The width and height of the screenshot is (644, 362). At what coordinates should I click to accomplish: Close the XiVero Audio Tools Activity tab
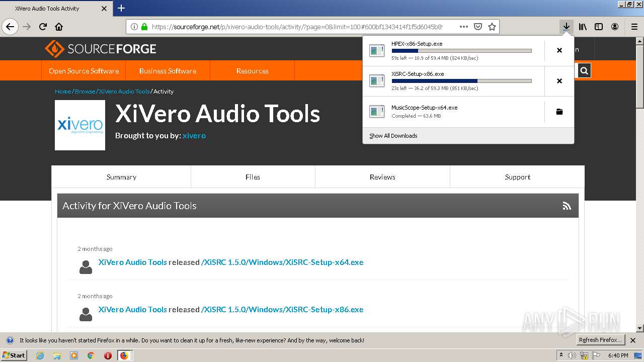104,9
